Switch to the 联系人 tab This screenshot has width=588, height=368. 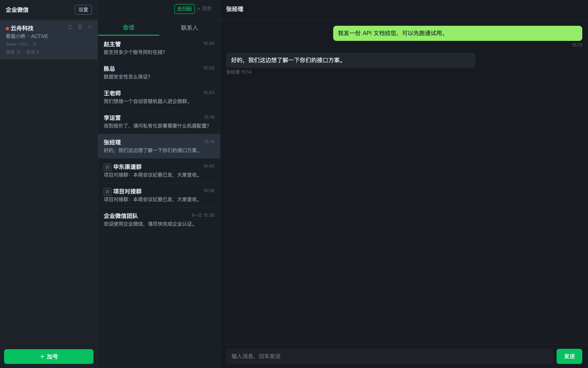click(x=189, y=27)
